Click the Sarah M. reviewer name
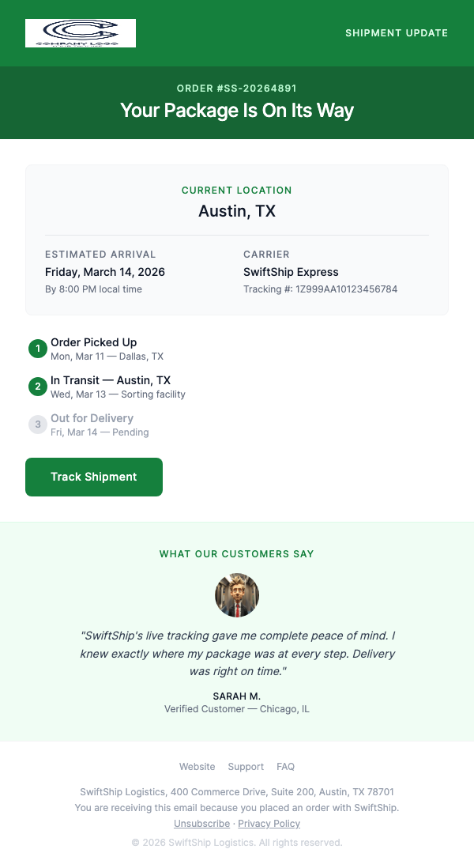The height and width of the screenshot is (868, 474). click(237, 696)
